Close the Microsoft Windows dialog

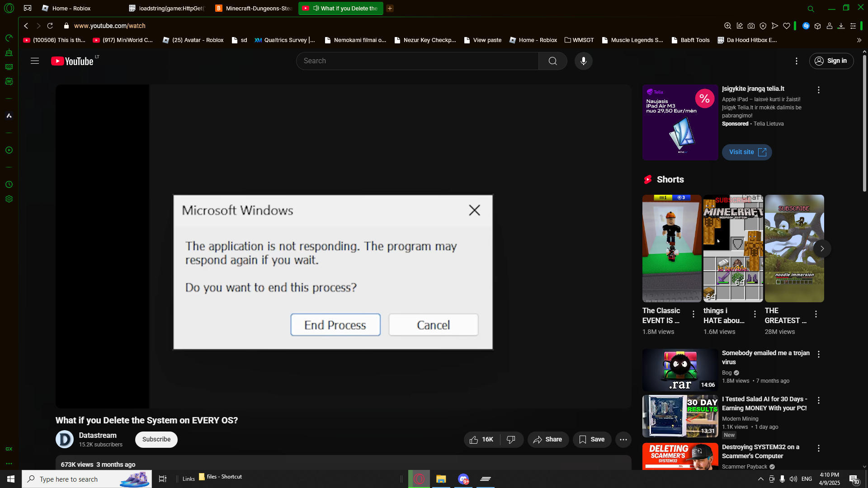click(x=474, y=210)
